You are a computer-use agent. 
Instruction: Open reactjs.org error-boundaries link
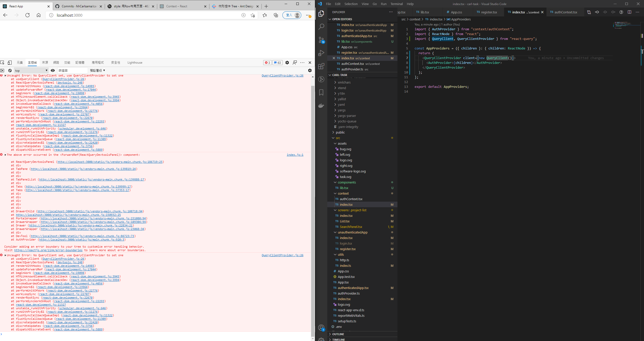pyautogui.click(x=48, y=250)
